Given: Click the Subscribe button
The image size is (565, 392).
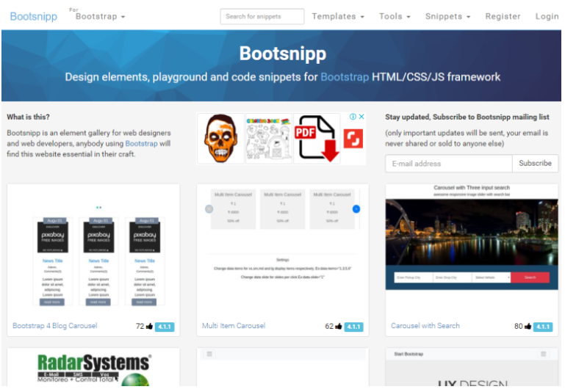Looking at the screenshot, I should pyautogui.click(x=535, y=164).
